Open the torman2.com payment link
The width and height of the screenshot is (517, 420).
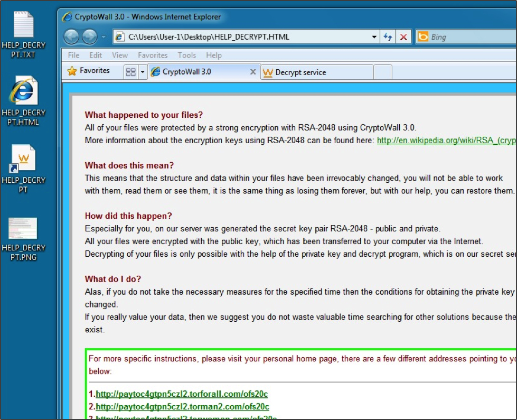pyautogui.click(x=182, y=406)
